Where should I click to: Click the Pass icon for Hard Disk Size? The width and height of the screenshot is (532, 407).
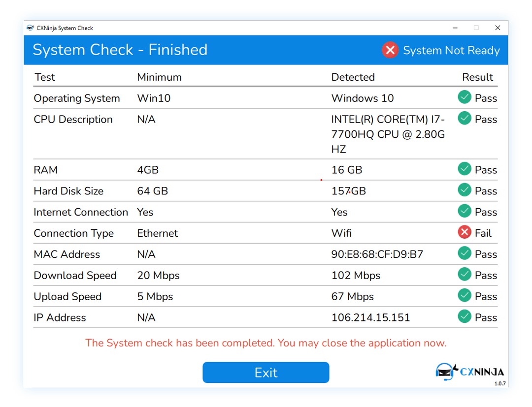(464, 190)
